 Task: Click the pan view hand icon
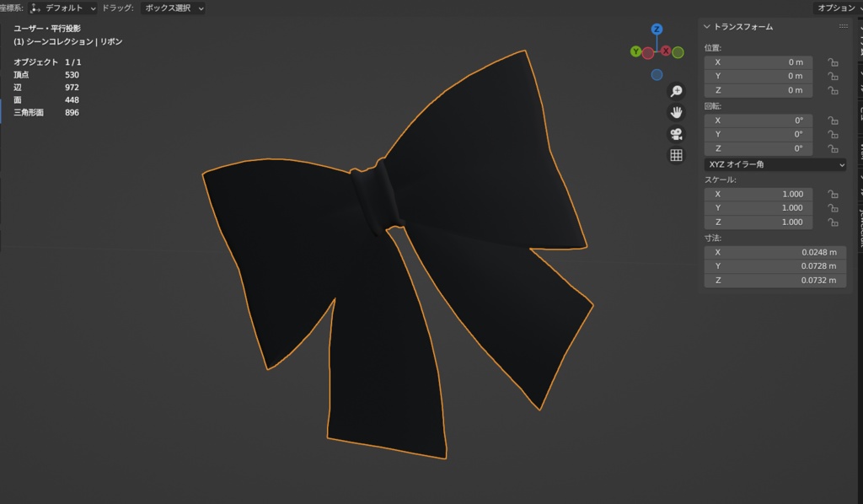point(676,112)
